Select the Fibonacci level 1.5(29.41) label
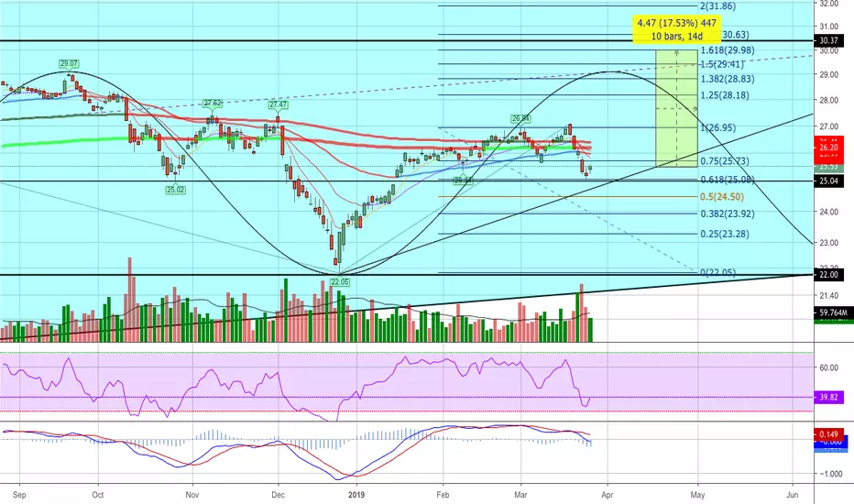 [x=722, y=64]
